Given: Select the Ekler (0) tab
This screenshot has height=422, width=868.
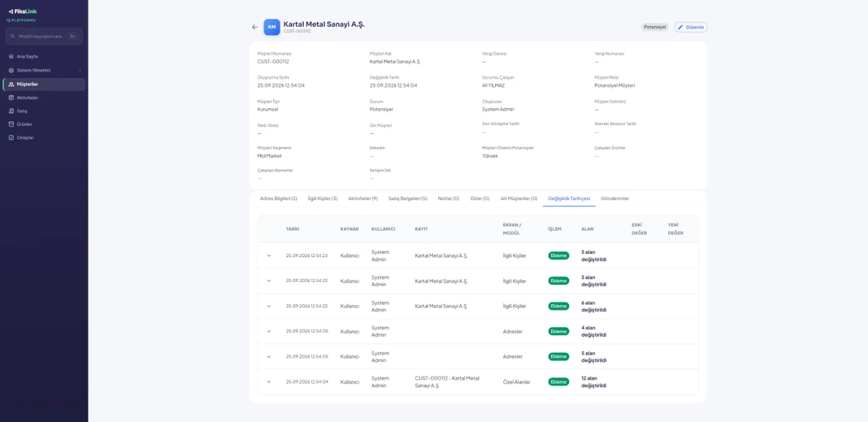Looking at the screenshot, I should click(x=480, y=198).
